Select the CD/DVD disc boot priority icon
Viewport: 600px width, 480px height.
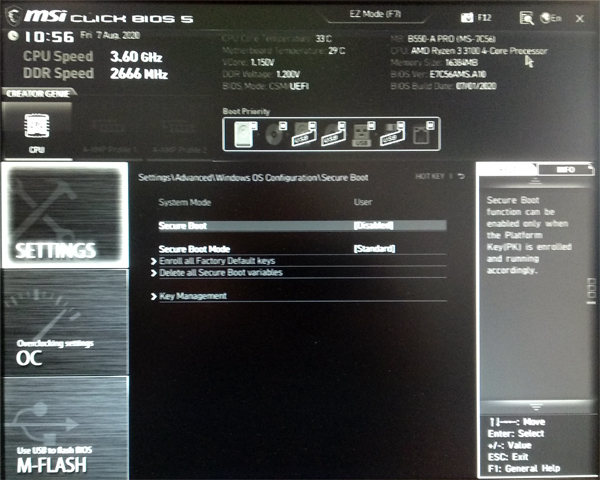(x=276, y=134)
